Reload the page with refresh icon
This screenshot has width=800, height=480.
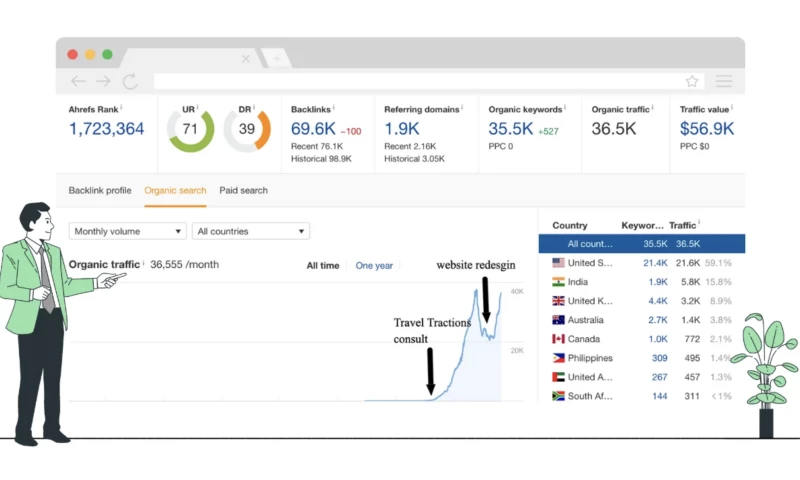pyautogui.click(x=130, y=81)
